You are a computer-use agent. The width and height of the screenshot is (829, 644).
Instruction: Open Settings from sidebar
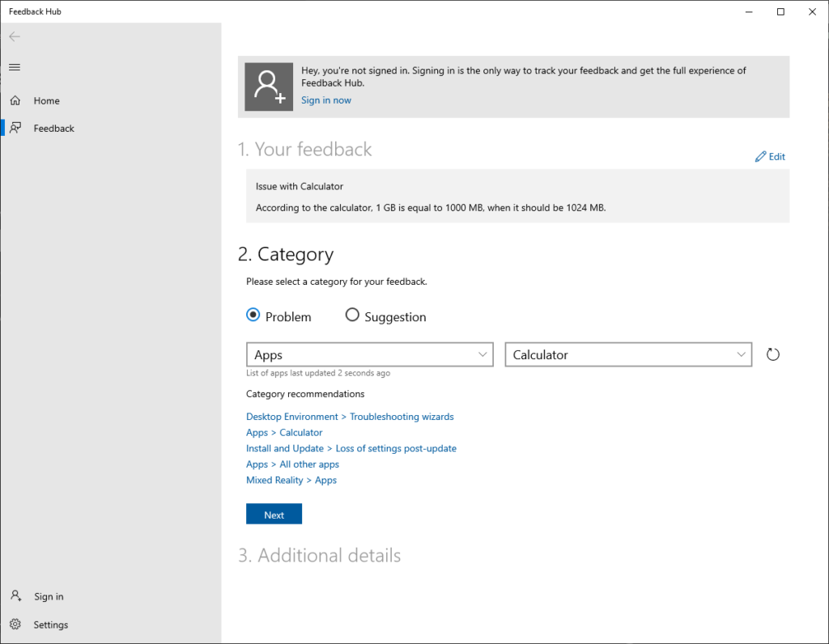(x=111, y=625)
